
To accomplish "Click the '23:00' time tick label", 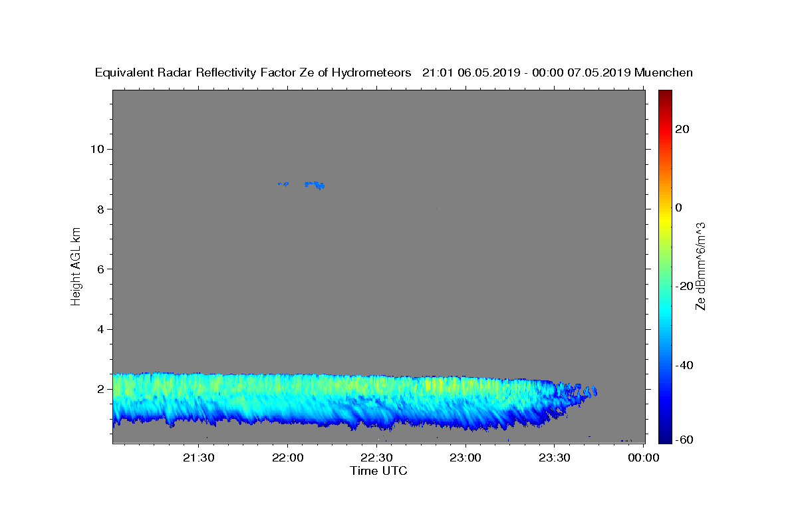I will [465, 458].
